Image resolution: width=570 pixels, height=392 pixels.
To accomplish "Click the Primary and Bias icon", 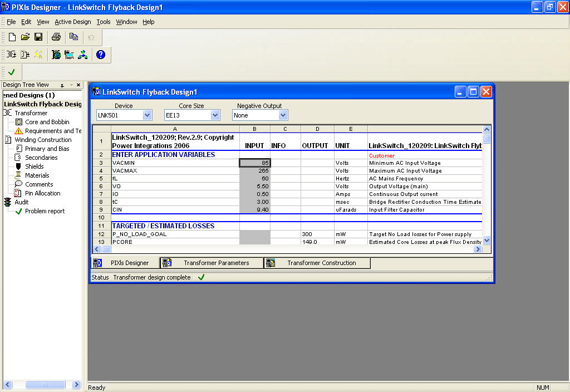I will click(19, 149).
